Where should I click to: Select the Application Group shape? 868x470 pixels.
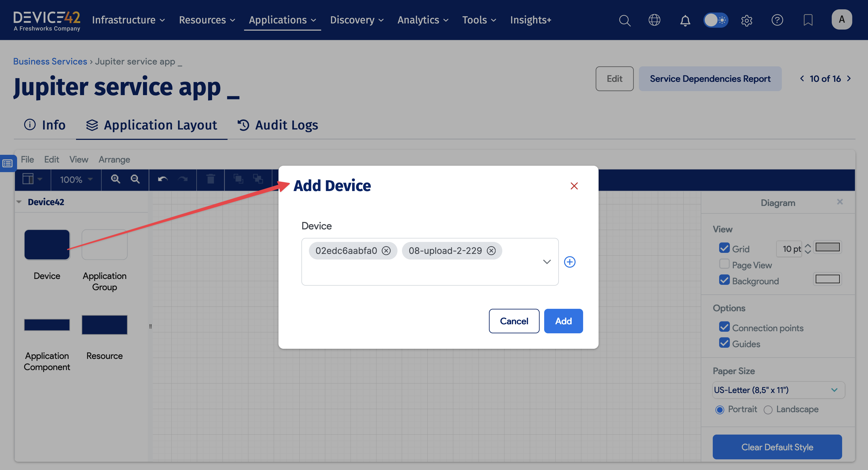(x=105, y=244)
